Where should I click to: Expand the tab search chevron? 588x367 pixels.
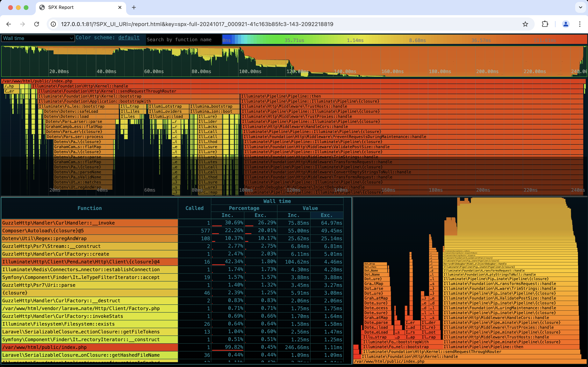580,7
